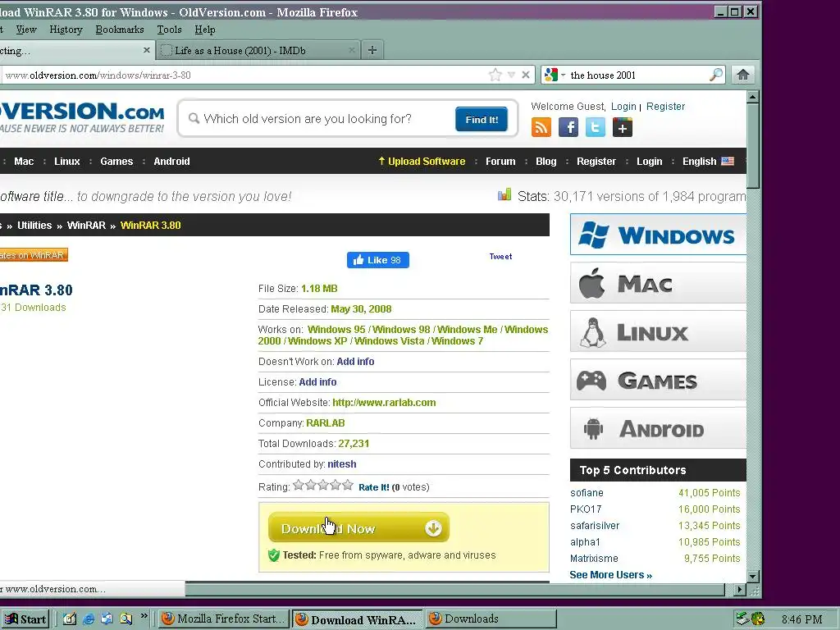Open the Help menu
The width and height of the screenshot is (840, 630).
point(204,30)
